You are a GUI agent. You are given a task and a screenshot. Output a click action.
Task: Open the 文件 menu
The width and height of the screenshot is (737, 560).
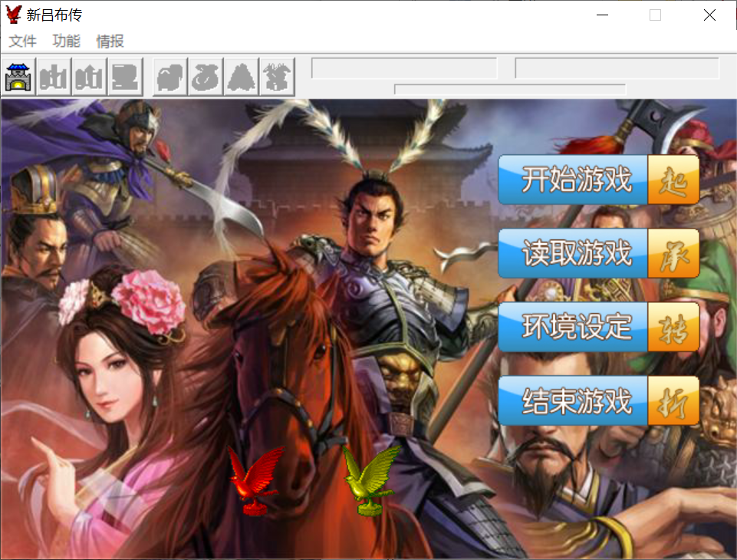(x=22, y=41)
